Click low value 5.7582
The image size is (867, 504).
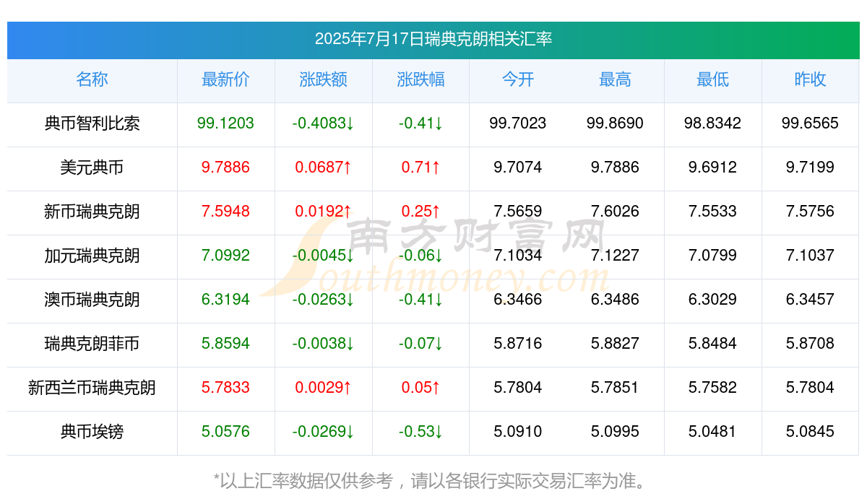pyautogui.click(x=712, y=388)
